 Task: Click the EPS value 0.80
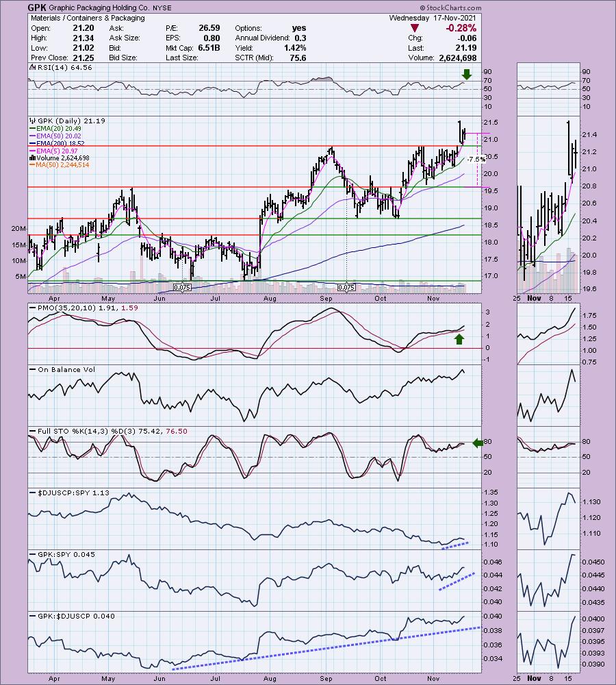(211, 38)
